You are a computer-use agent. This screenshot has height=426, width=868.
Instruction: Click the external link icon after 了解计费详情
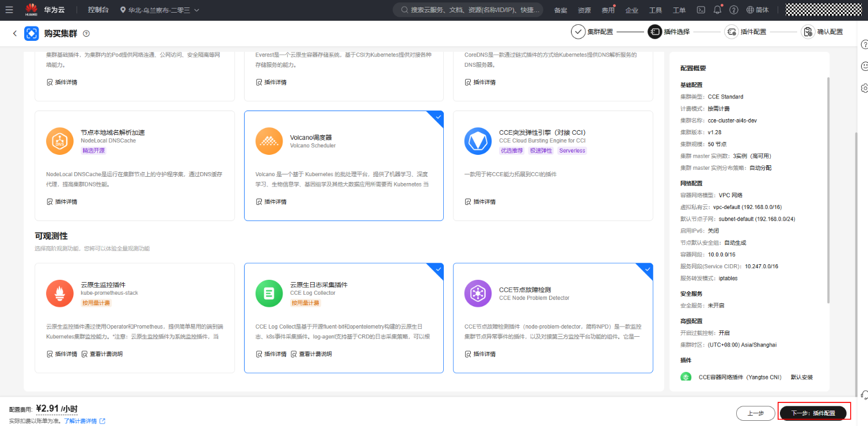click(x=102, y=421)
